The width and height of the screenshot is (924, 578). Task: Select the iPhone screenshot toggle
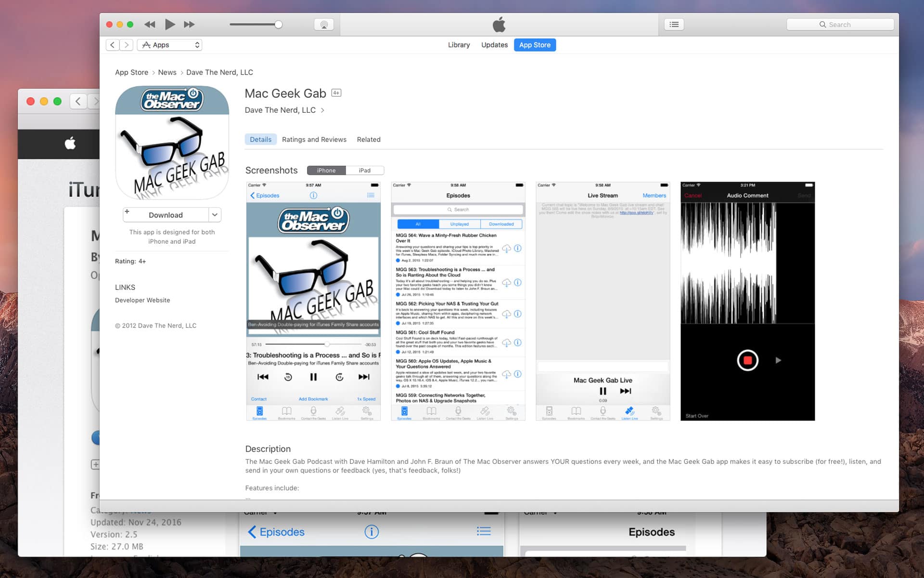pos(326,171)
